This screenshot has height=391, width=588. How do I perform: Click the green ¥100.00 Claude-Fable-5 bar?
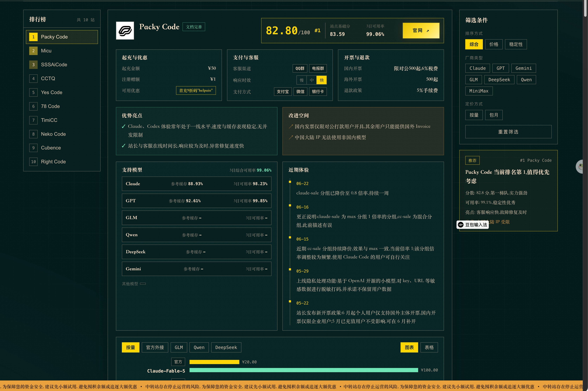pos(304,370)
